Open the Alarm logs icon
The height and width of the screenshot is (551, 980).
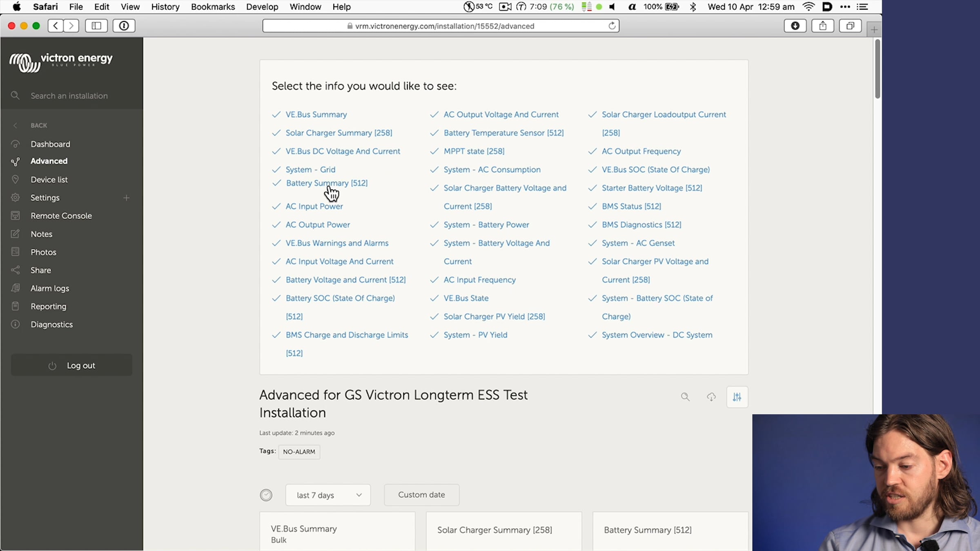coord(15,288)
